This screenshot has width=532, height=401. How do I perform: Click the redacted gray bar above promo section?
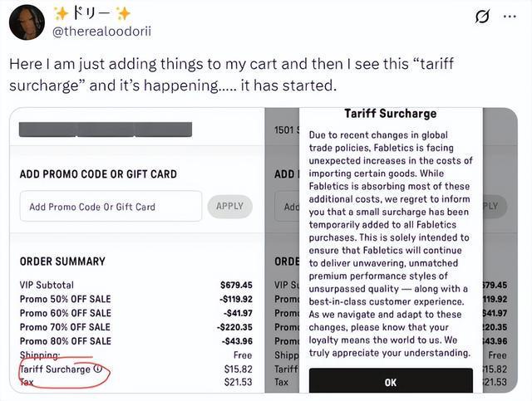[x=106, y=130]
